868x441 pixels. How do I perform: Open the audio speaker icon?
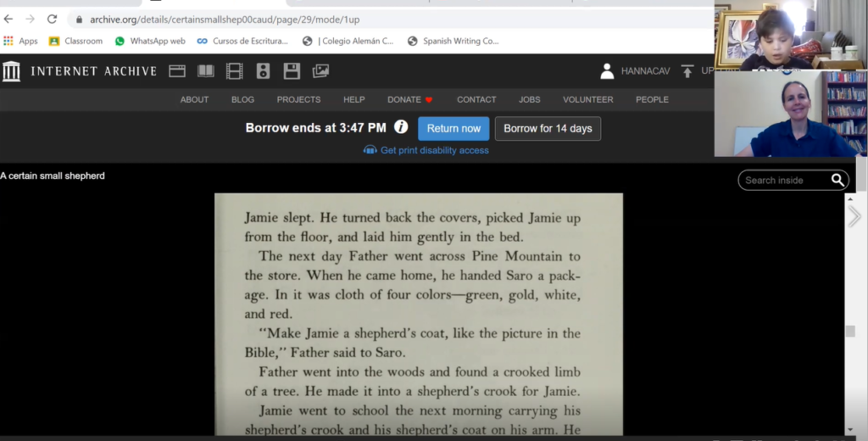(263, 71)
